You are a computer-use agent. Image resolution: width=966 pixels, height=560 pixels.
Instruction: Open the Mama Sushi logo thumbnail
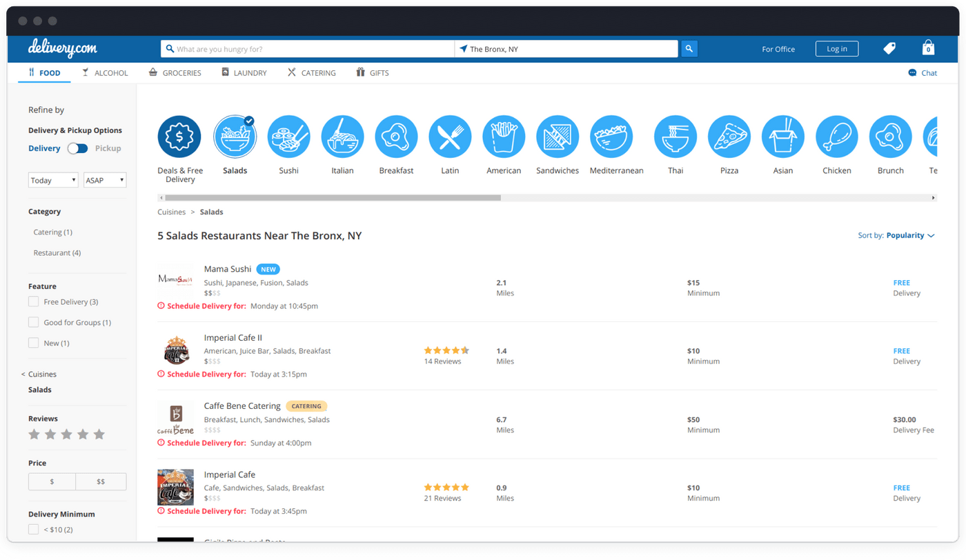175,279
